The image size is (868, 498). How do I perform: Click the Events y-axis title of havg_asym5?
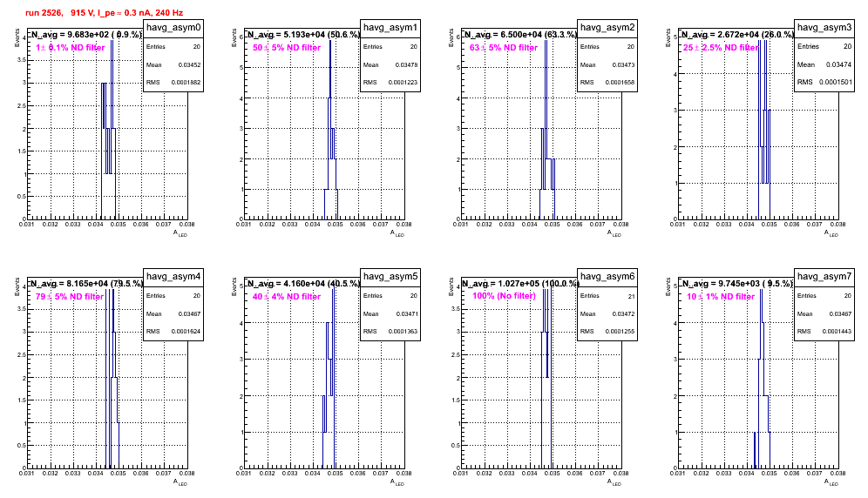point(234,286)
